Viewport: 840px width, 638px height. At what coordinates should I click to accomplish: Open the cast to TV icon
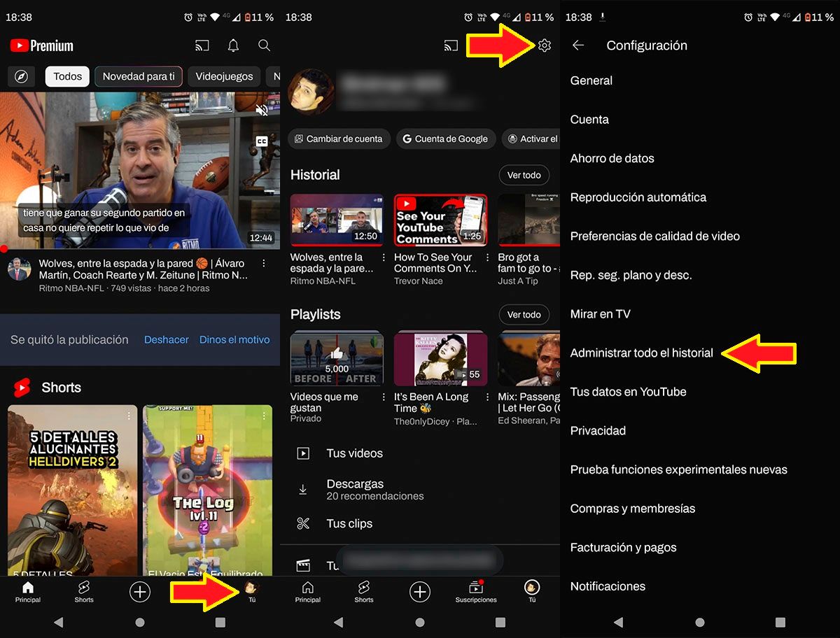(x=202, y=45)
